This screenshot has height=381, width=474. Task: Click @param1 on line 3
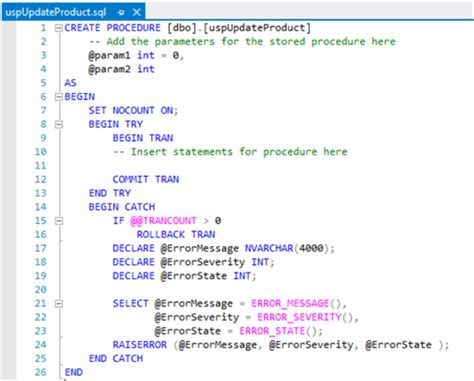coord(109,55)
